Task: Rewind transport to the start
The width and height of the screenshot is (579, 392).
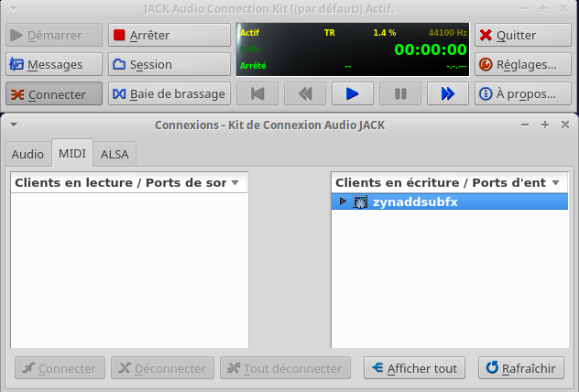Action: point(257,93)
